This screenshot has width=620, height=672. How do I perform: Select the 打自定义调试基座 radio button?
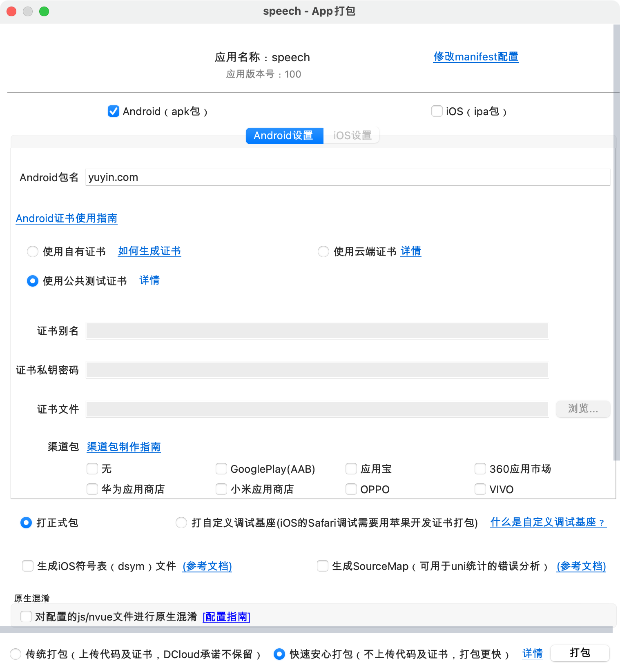tap(181, 523)
